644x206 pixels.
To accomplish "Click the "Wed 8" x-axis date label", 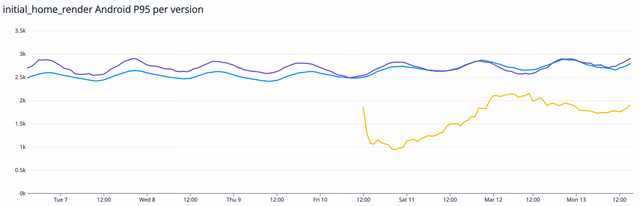I will click(147, 200).
